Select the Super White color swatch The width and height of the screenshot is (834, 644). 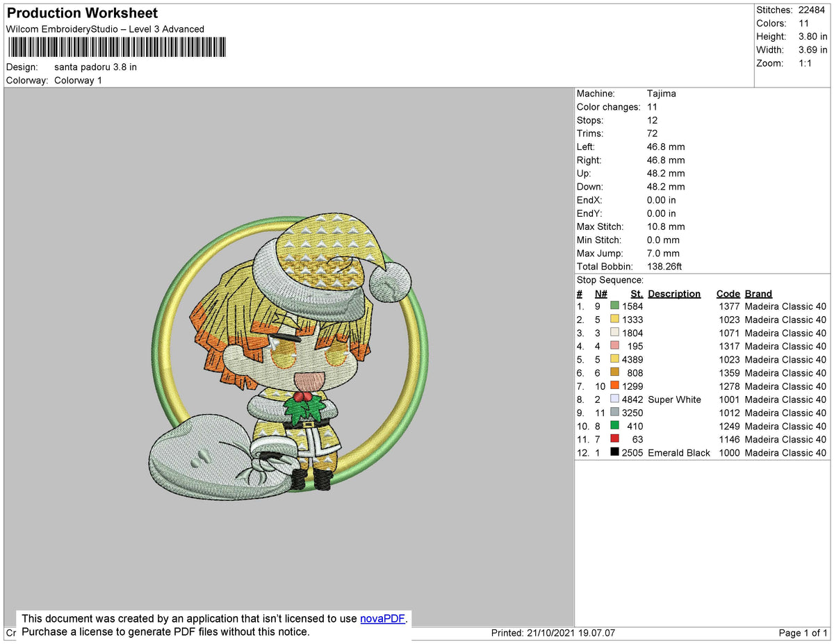tap(615, 399)
